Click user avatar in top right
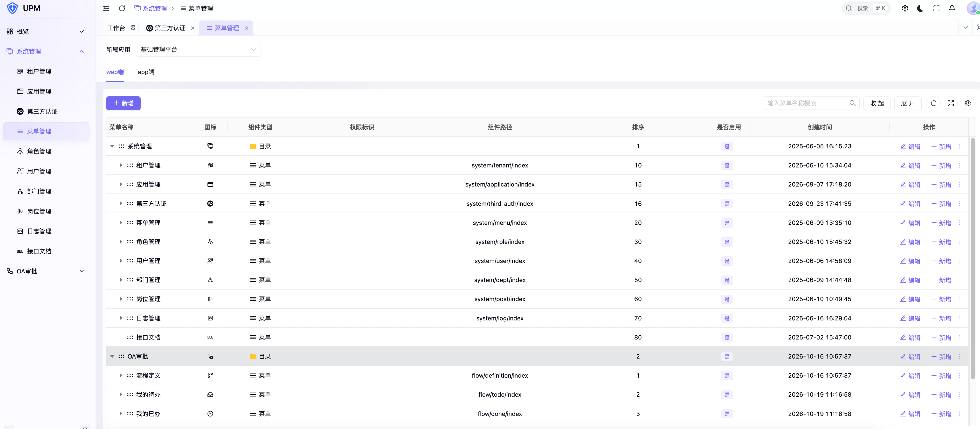The width and height of the screenshot is (980, 429). click(973, 8)
